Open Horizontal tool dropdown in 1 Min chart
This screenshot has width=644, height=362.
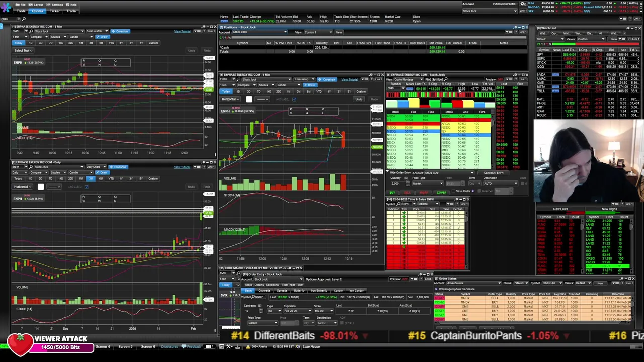point(231,99)
